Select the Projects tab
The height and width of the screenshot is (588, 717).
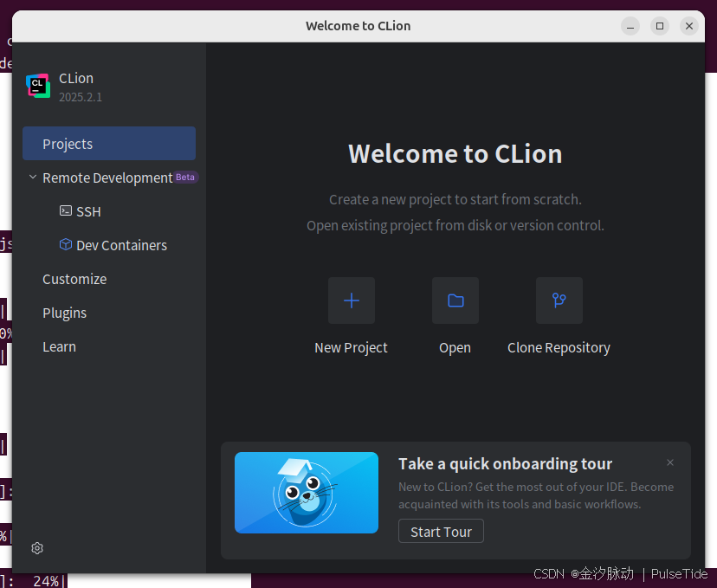coord(109,144)
